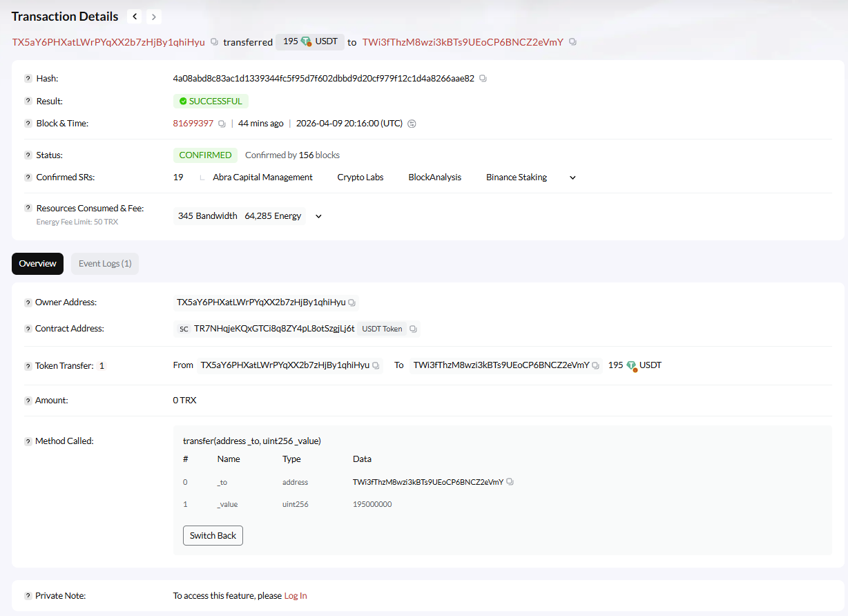Copy the block number 81699397
Viewport: 848px width, 616px height.
(222, 124)
